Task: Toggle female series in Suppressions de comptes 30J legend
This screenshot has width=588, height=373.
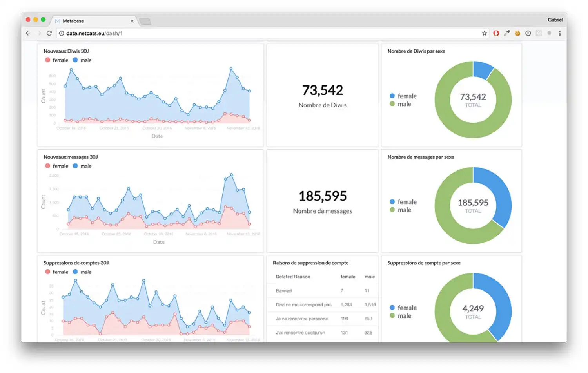Action: point(56,272)
